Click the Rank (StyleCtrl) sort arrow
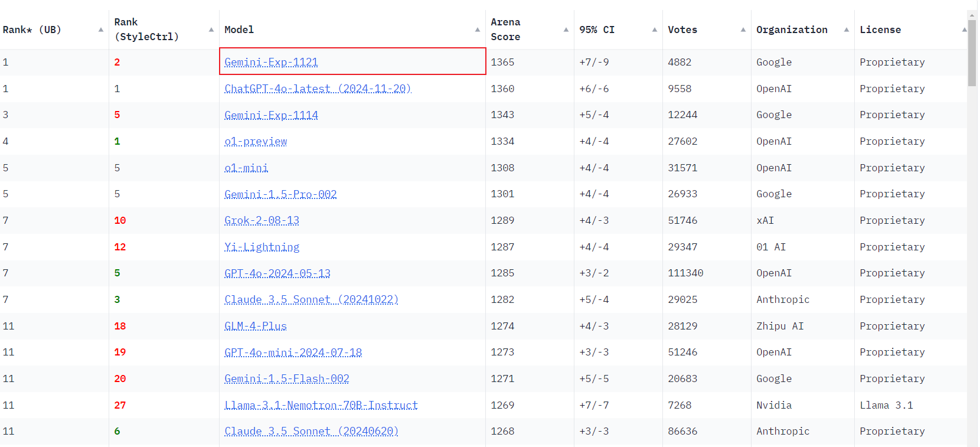 click(211, 30)
